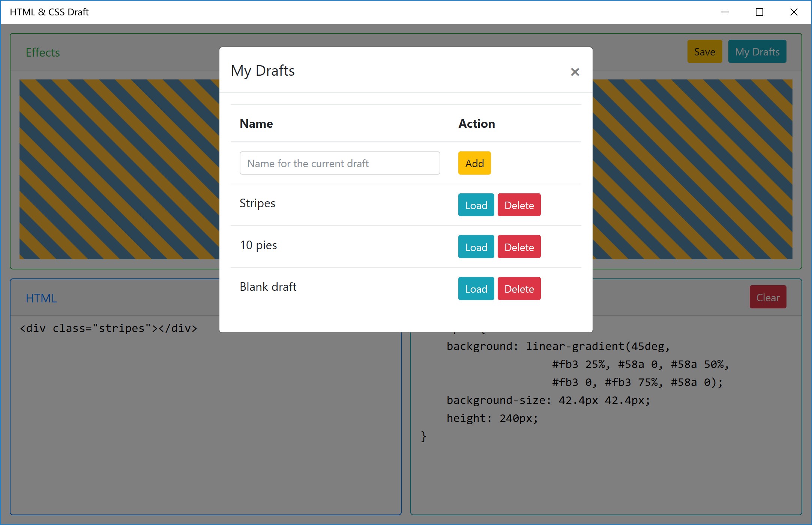812x525 pixels.
Task: Close the My Drafts dialog
Action: (x=575, y=72)
